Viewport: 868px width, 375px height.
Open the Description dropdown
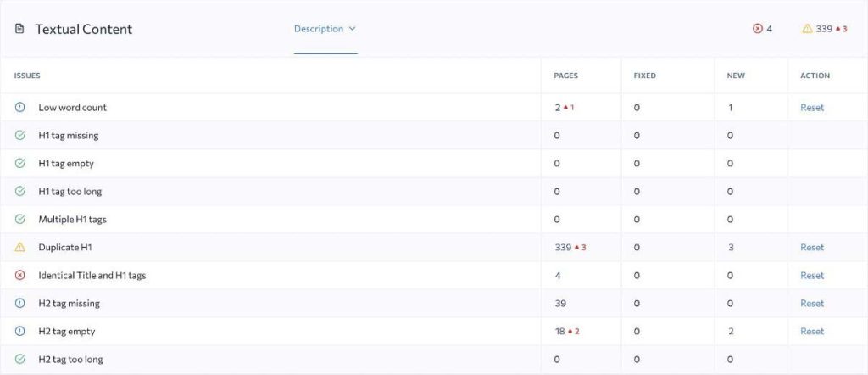click(x=325, y=29)
